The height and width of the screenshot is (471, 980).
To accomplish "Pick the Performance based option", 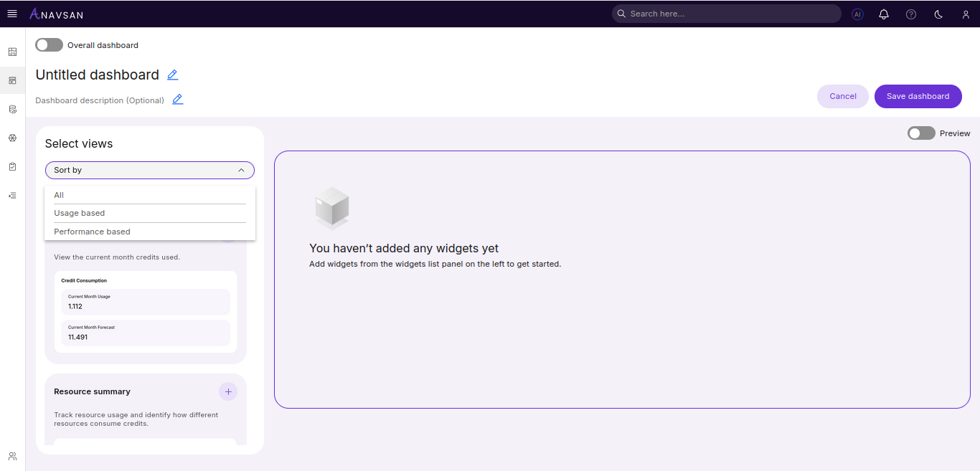I will point(92,232).
